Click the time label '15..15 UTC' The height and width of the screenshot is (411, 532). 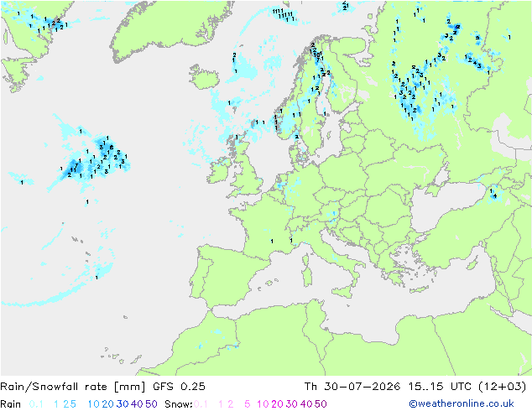[x=440, y=387]
